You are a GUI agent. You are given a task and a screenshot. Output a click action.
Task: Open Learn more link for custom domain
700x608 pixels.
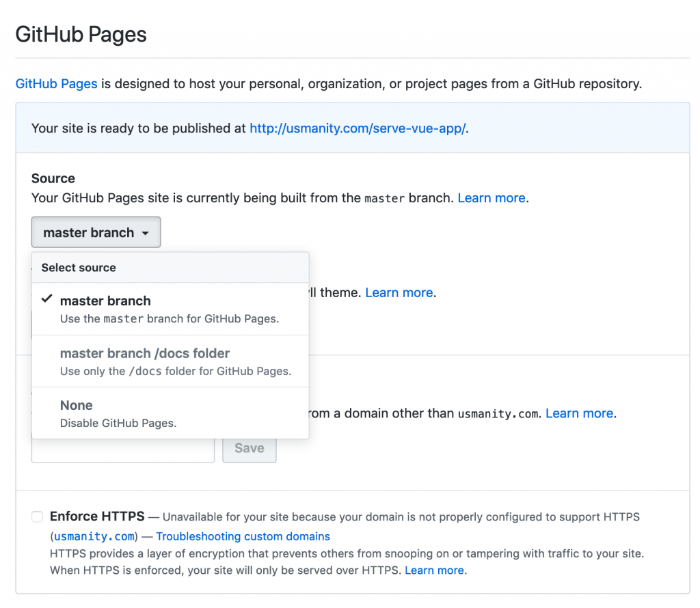point(580,413)
